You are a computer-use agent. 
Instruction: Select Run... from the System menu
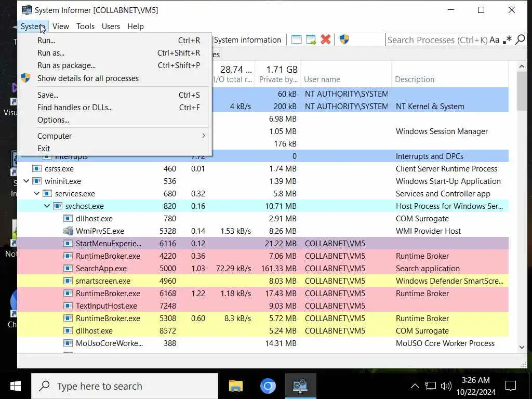[115, 41]
